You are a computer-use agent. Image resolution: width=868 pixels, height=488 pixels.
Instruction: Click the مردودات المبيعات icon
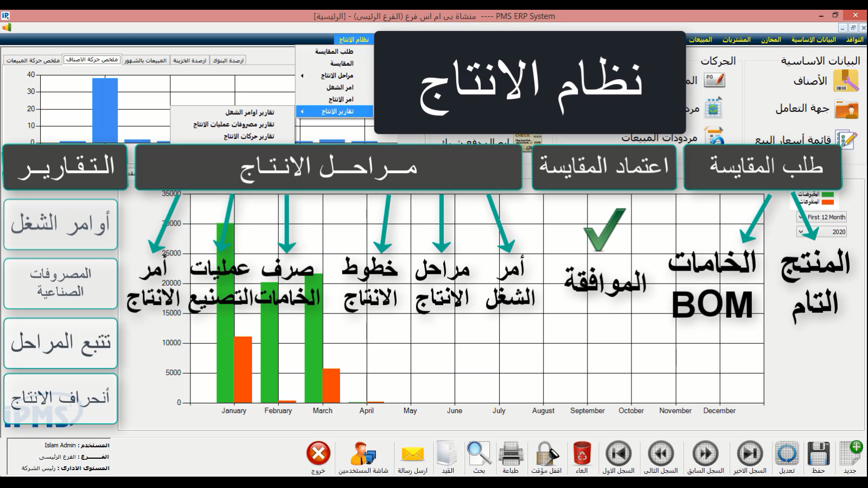tap(714, 136)
